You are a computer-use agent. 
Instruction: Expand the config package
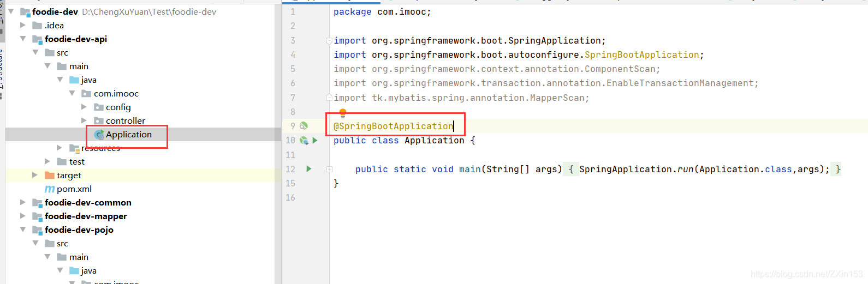click(84, 107)
